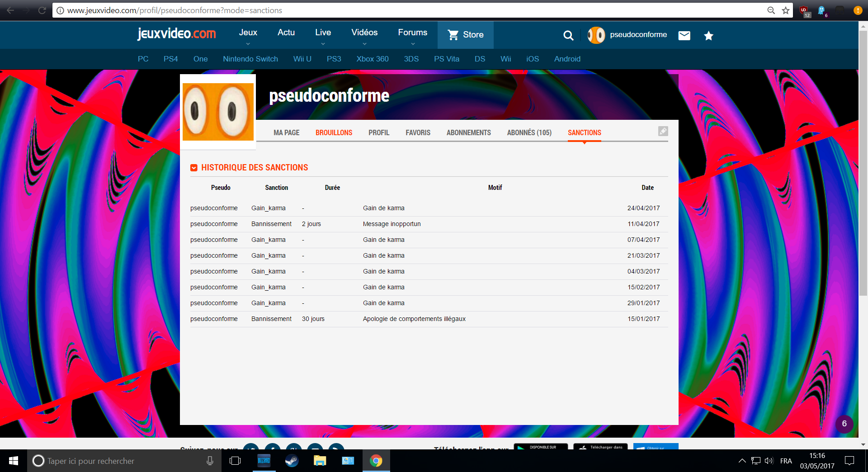
Task: Go to the Nintendo Switch platform link
Action: 250,59
